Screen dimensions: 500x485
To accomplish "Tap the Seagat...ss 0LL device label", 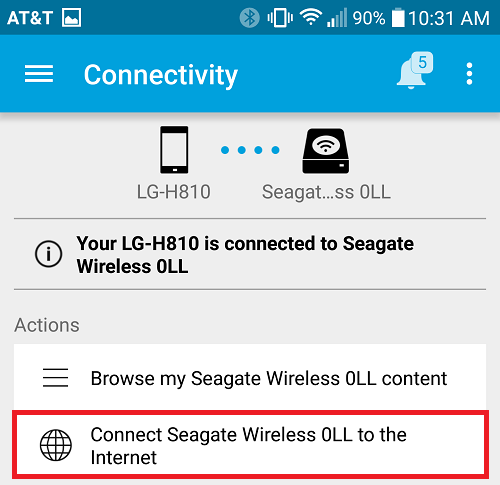I will [326, 192].
